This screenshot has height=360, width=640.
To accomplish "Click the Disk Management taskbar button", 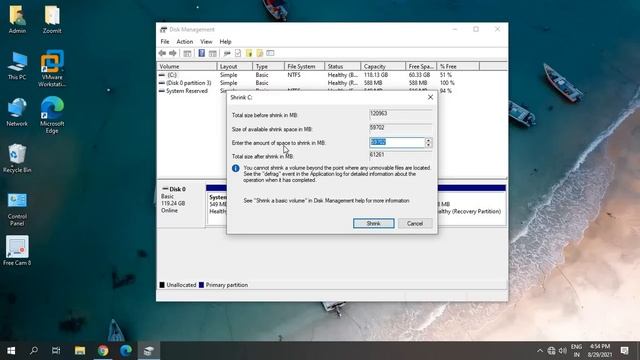I will [149, 351].
